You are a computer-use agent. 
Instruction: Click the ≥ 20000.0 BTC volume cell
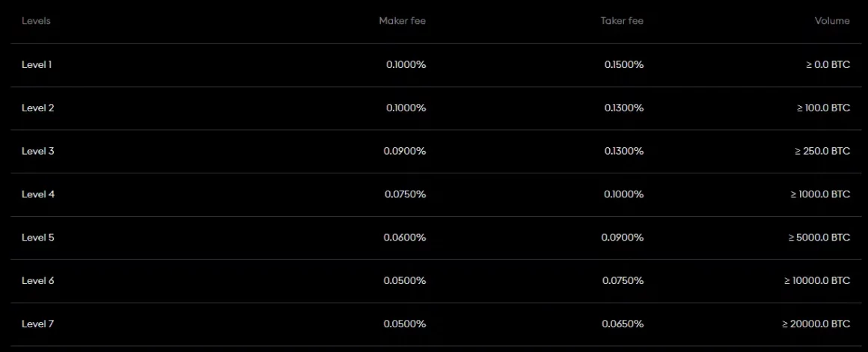point(816,324)
